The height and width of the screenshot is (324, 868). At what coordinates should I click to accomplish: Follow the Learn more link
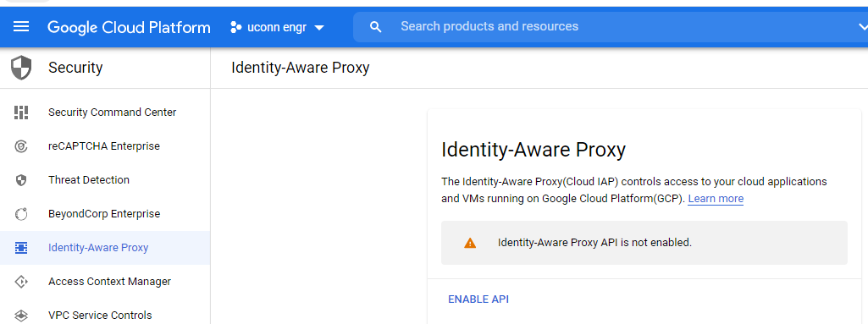[716, 199]
